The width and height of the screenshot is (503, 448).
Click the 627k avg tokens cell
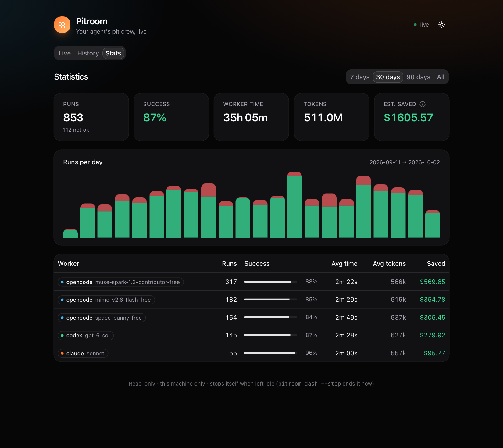point(398,335)
